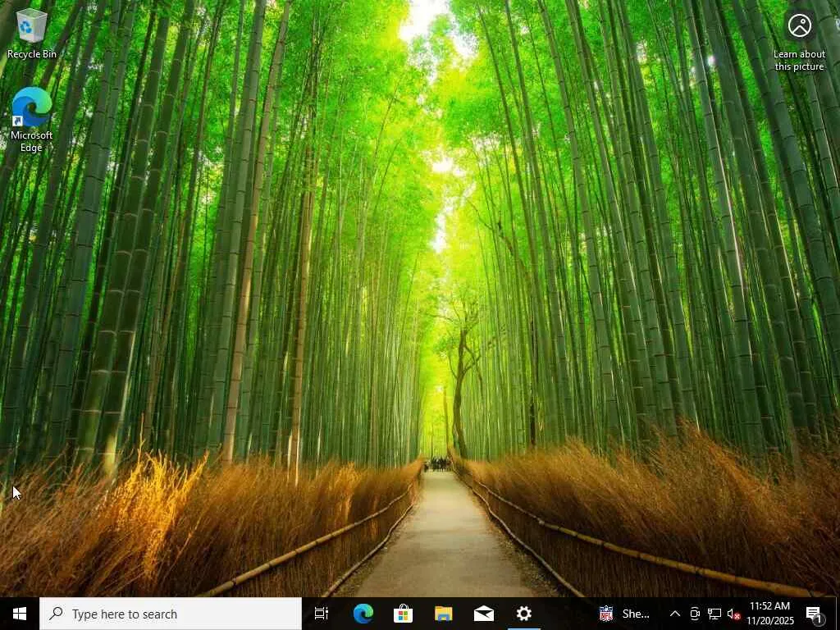Viewport: 840px width, 630px height.
Task: Launch Microsoft Edge from the taskbar
Action: (363, 614)
